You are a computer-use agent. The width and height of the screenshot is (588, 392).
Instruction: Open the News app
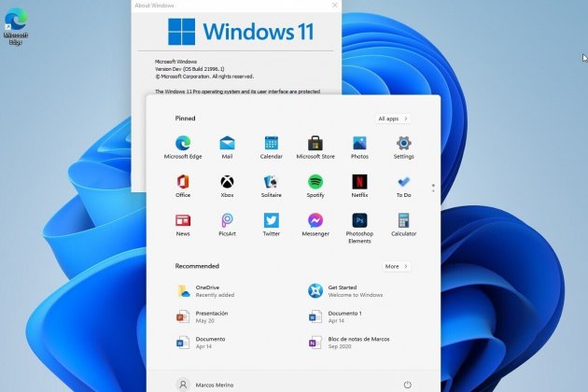click(x=183, y=225)
